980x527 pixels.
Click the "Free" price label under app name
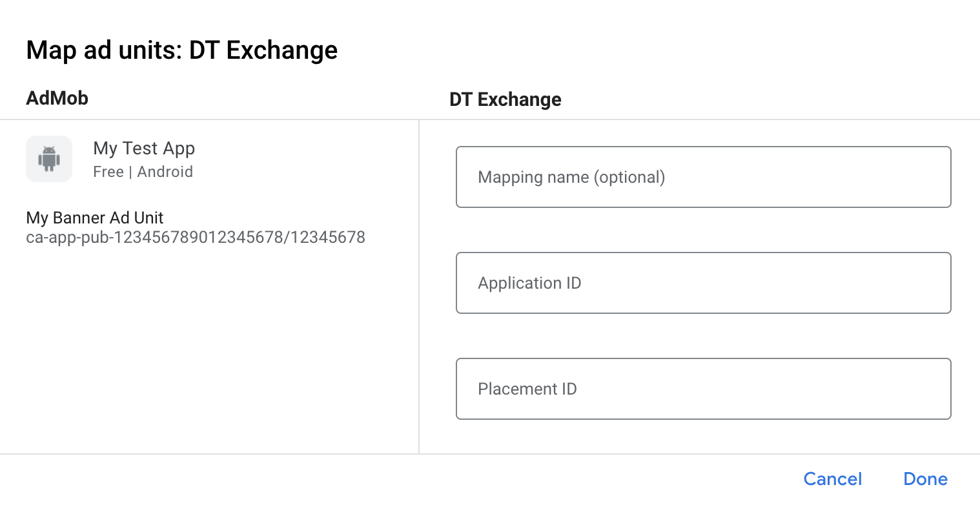[108, 172]
